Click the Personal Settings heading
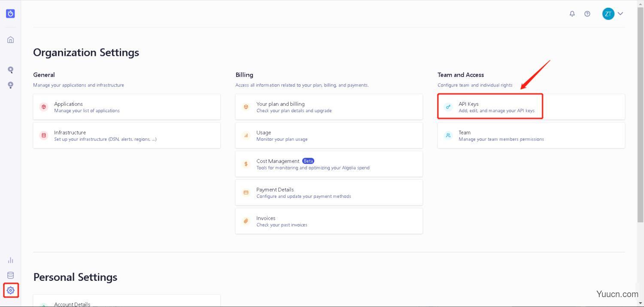The width and height of the screenshot is (644, 307). point(75,277)
